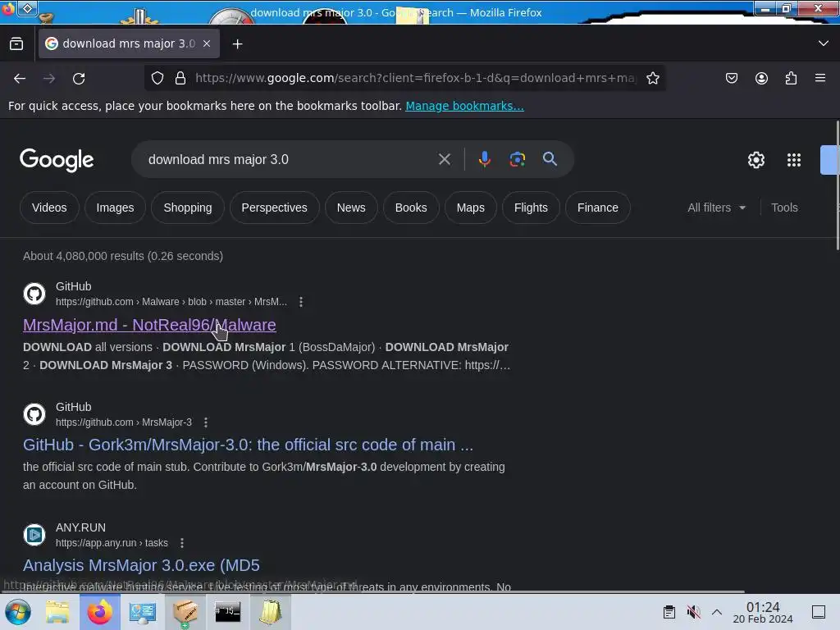Viewport: 840px width, 630px height.
Task: Open the Gork3m/MrsMajor-3.0 GitHub result
Action: pyautogui.click(x=248, y=445)
